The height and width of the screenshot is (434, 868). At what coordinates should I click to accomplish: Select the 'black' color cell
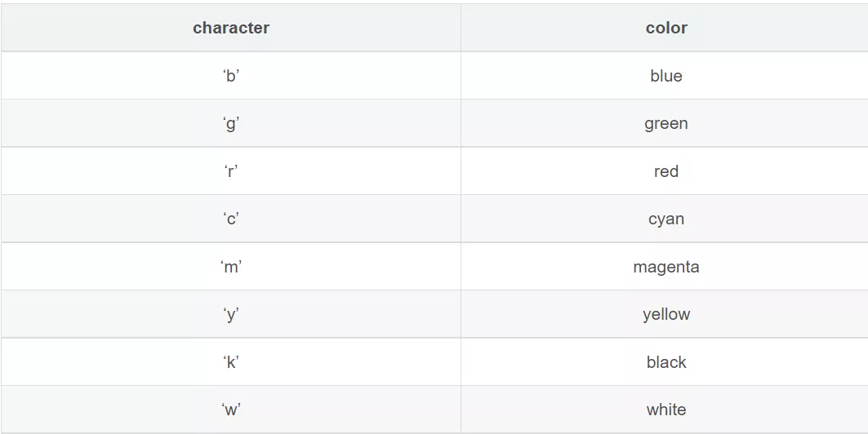click(x=666, y=361)
